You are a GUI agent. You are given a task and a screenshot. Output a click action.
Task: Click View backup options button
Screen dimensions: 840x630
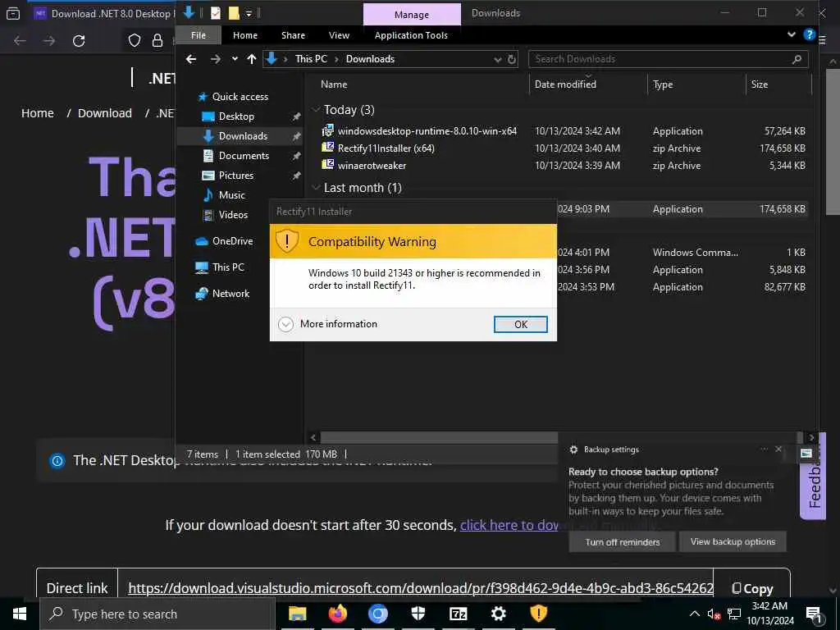(x=733, y=541)
